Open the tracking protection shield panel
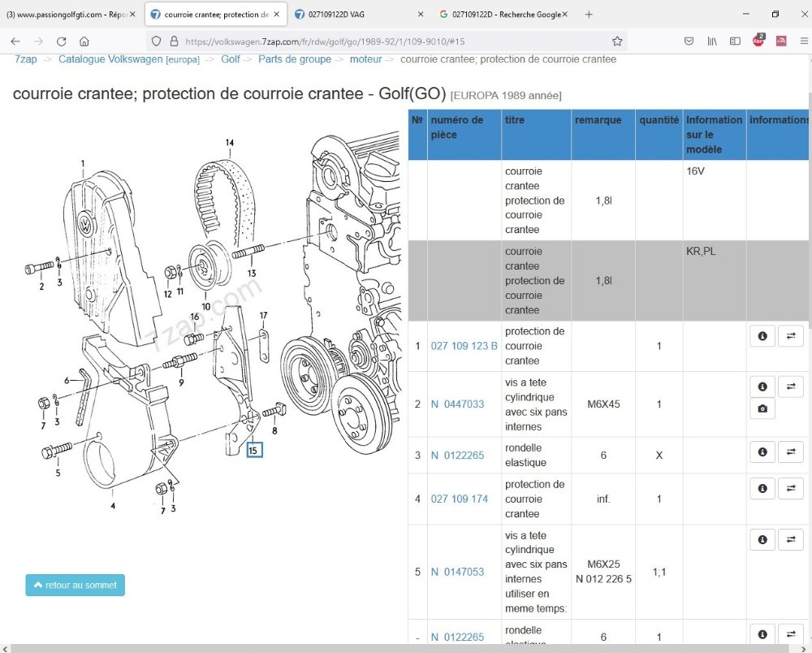Image resolution: width=812 pixels, height=653 pixels. point(157,41)
